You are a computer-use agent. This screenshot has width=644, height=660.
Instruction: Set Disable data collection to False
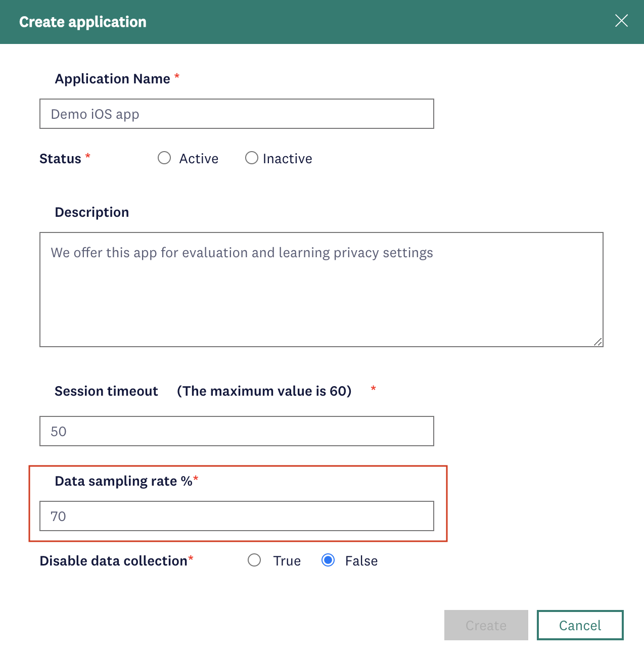328,560
